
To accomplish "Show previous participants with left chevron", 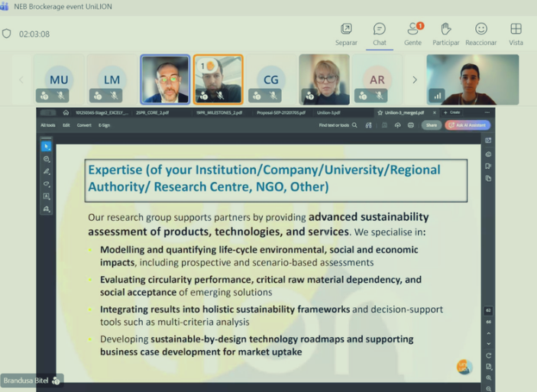I will (21, 79).
